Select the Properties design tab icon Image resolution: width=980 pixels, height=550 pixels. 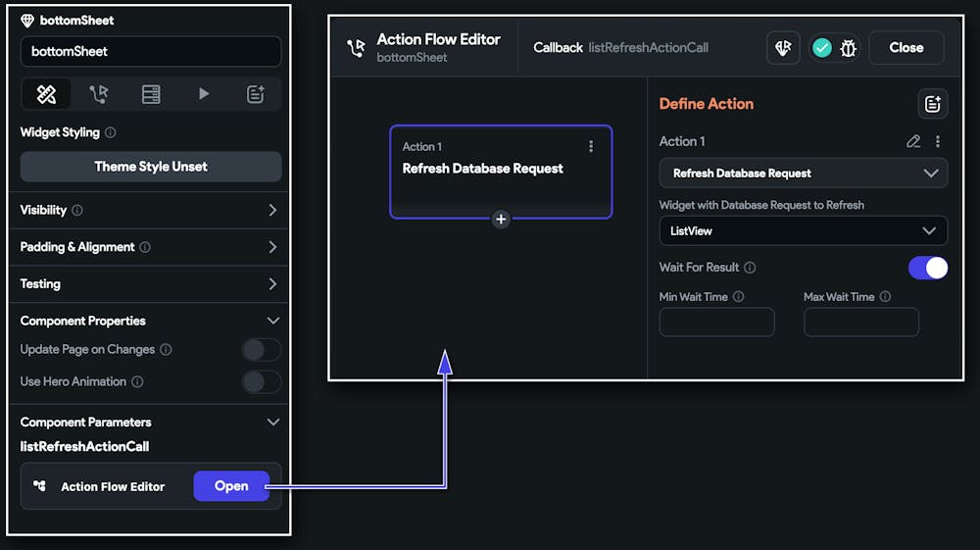click(46, 94)
